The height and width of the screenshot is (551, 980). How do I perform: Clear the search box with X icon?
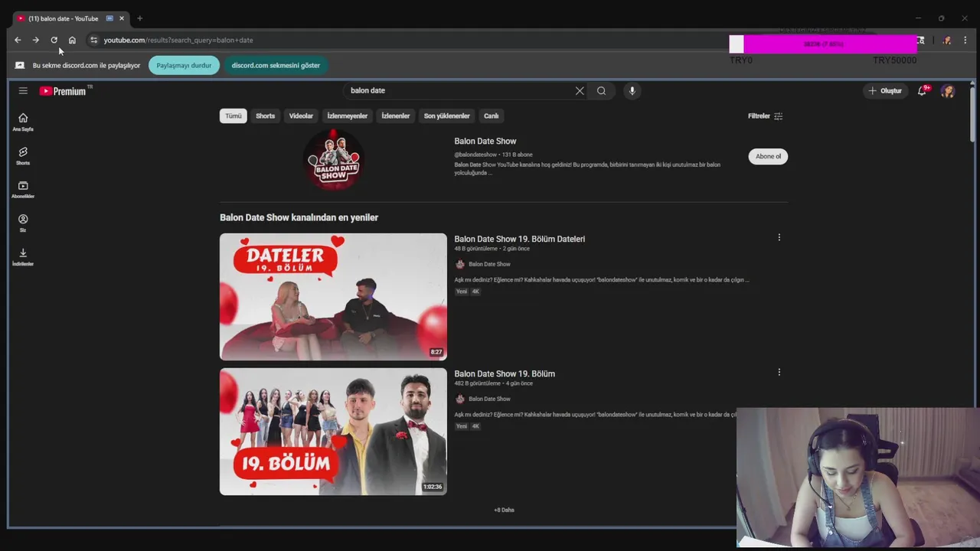coord(580,90)
